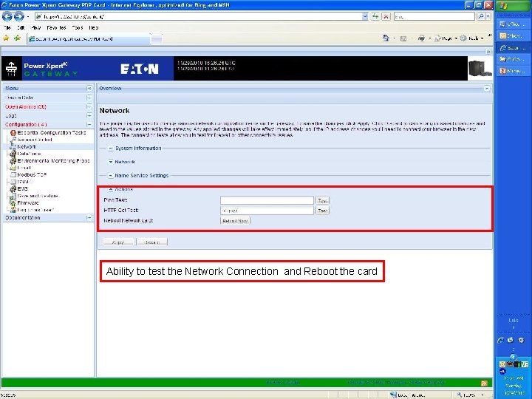Open the search provider dropdown arrow

click(x=488, y=16)
